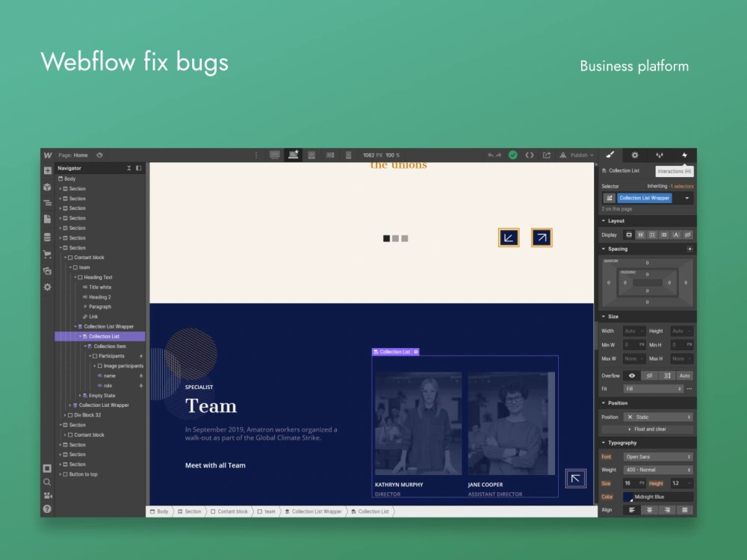Open the code export brackets icon

click(x=530, y=155)
